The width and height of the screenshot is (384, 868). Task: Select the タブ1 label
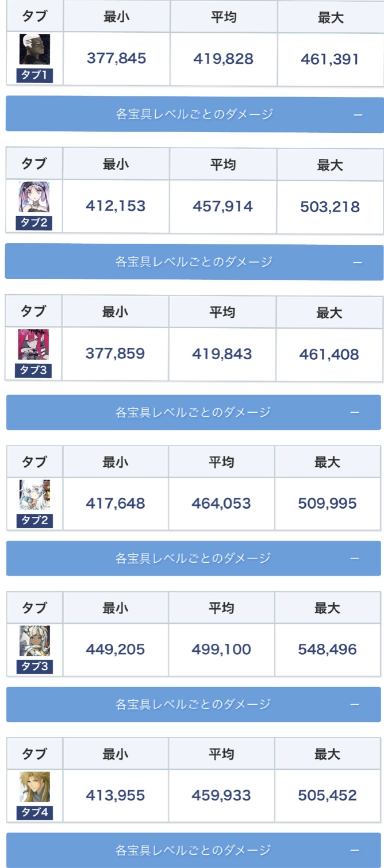click(34, 76)
